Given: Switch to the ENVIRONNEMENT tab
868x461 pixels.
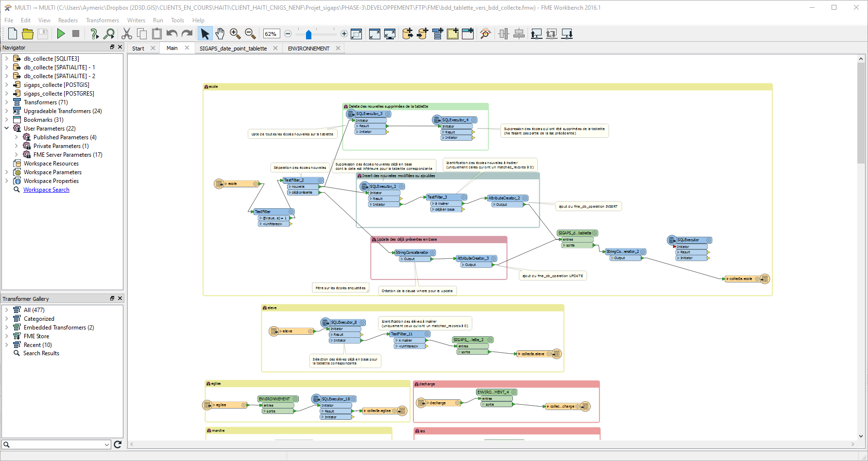Looking at the screenshot, I should [308, 49].
